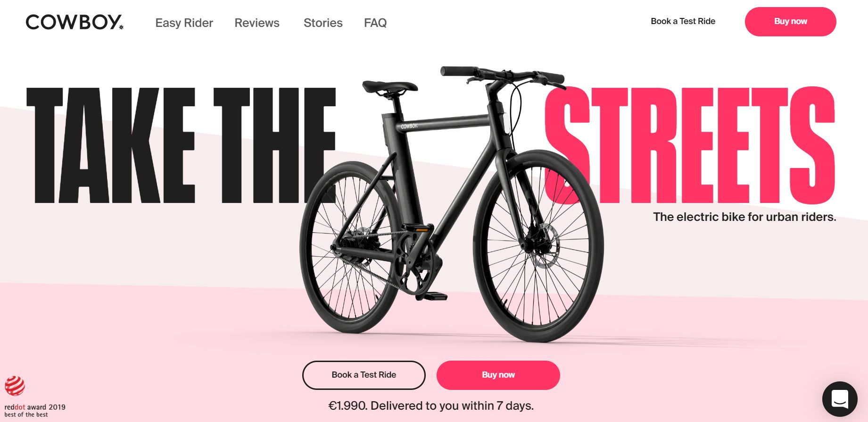Click the €1.990 delivery price text
This screenshot has width=868, height=422.
(x=431, y=405)
